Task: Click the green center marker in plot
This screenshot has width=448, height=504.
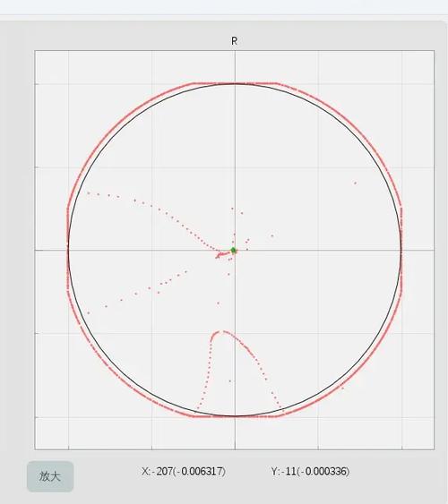Action: (x=234, y=251)
